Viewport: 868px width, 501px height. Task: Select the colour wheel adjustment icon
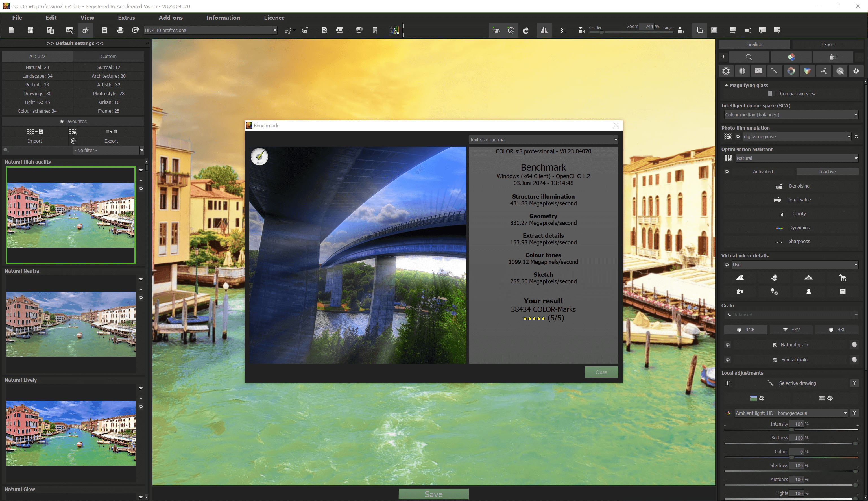point(791,71)
